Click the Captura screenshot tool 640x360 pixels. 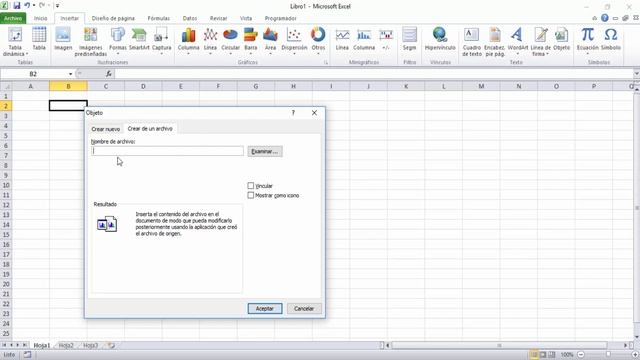click(162, 42)
